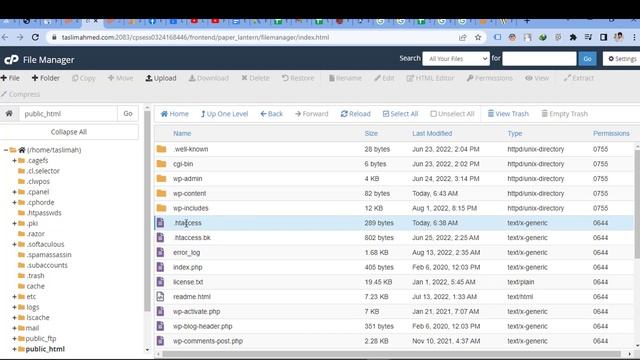The width and height of the screenshot is (640, 360).
Task: Sort files by Last Modified column
Action: point(432,133)
